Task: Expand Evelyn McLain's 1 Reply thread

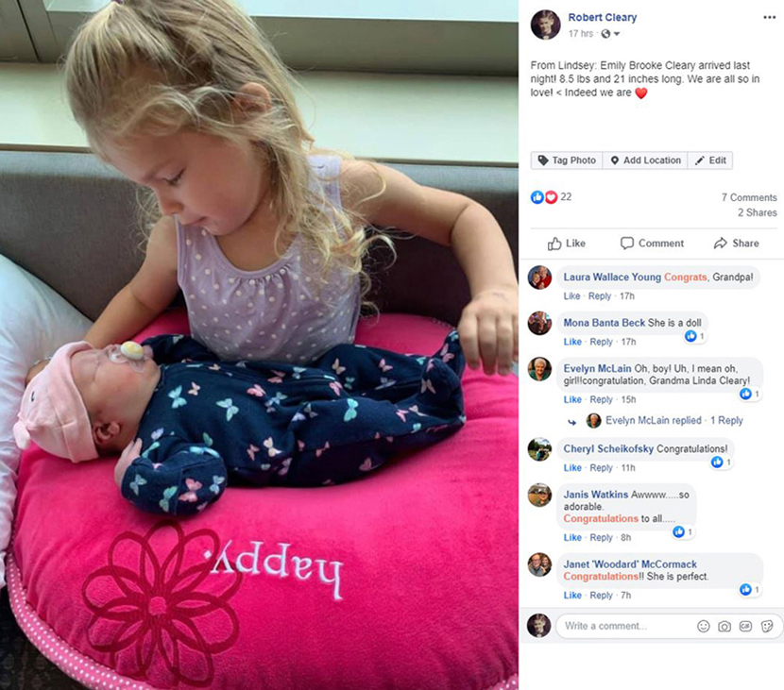Action: click(x=726, y=421)
